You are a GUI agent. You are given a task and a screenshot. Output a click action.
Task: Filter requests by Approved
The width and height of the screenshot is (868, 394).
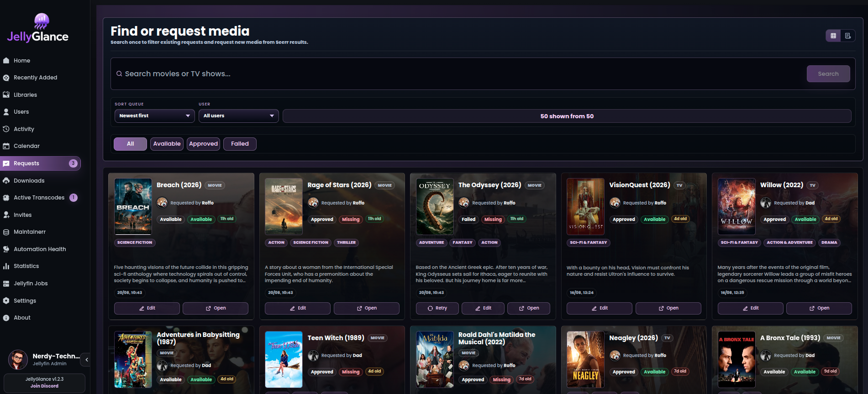(203, 144)
